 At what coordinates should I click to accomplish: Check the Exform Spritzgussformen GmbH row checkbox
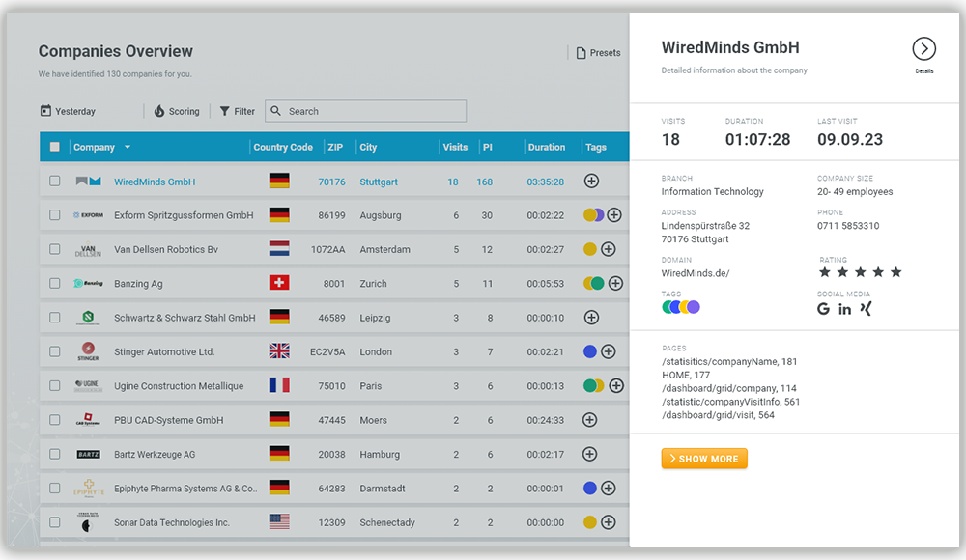pos(55,215)
